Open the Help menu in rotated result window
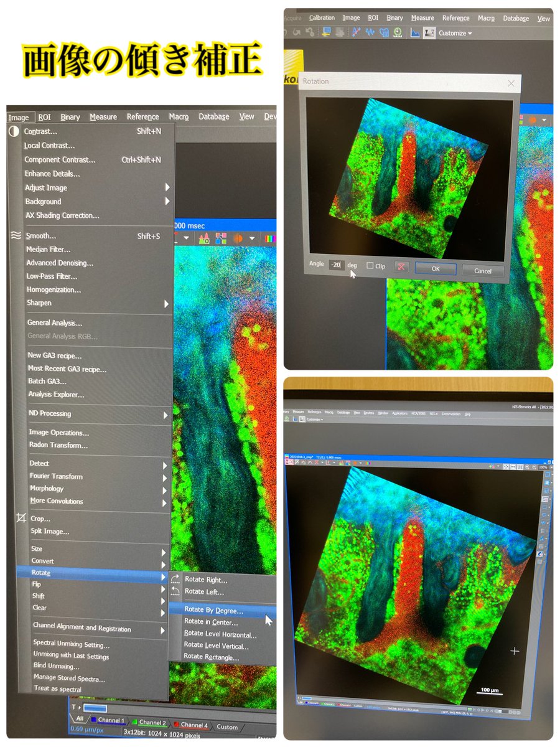560x747 pixels. pos(467,414)
